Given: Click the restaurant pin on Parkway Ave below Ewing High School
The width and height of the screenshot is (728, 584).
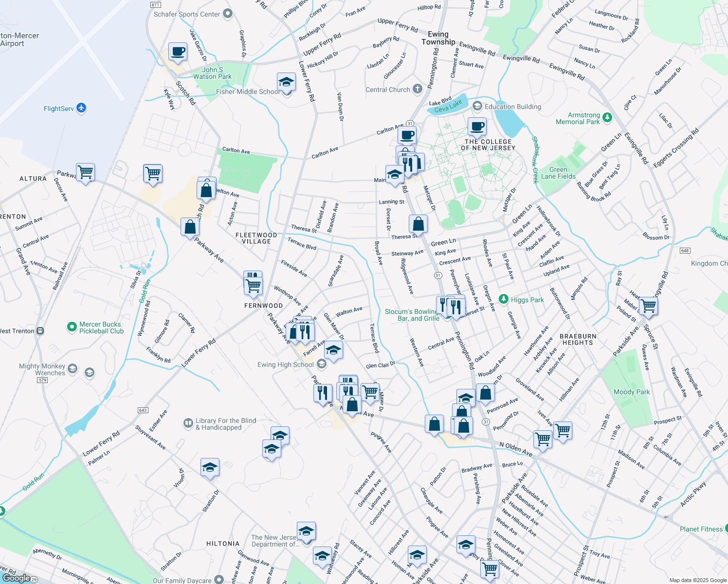Looking at the screenshot, I should 323,394.
